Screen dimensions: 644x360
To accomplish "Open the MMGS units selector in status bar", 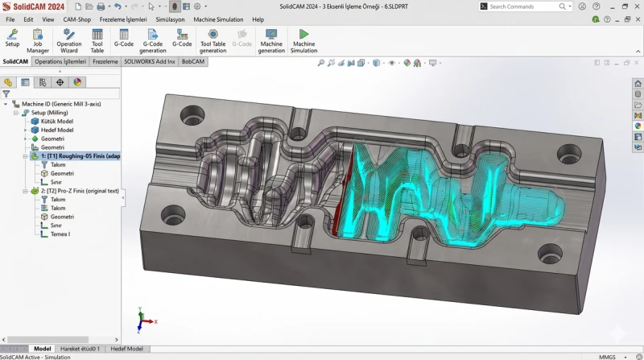I will coord(613,357).
